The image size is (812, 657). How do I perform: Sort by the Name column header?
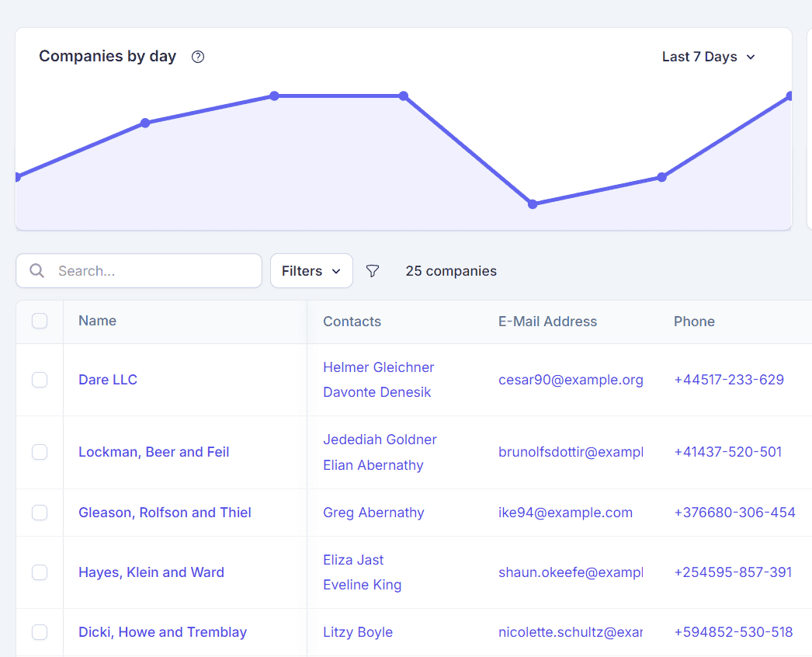[x=98, y=322]
